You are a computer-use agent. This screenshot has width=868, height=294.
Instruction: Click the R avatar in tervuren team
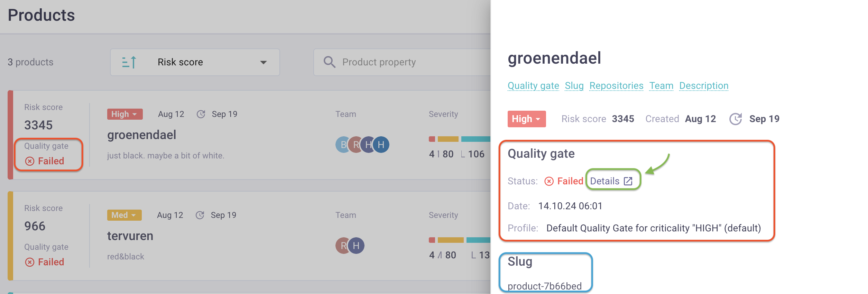click(x=343, y=246)
